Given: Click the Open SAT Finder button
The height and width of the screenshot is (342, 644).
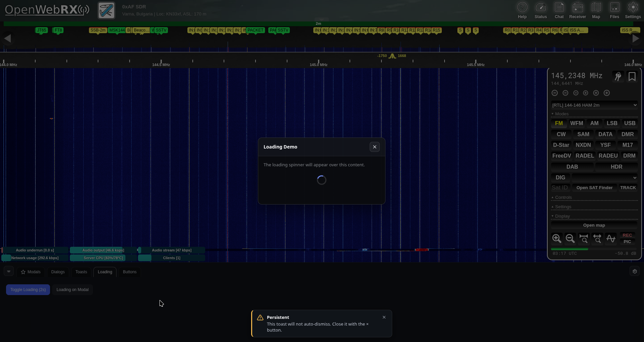Looking at the screenshot, I should tap(594, 188).
